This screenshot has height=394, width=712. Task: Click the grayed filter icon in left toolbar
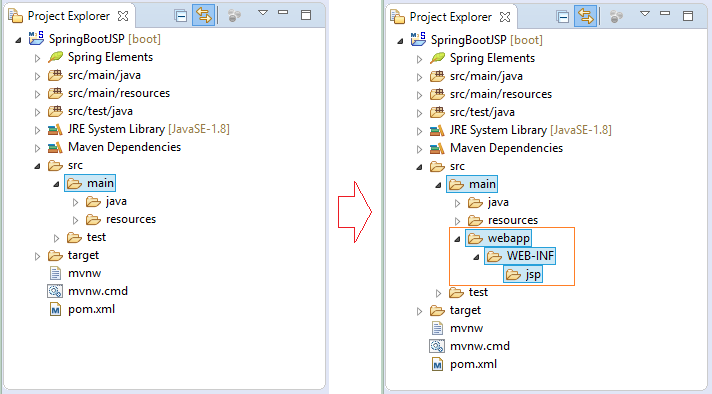234,16
